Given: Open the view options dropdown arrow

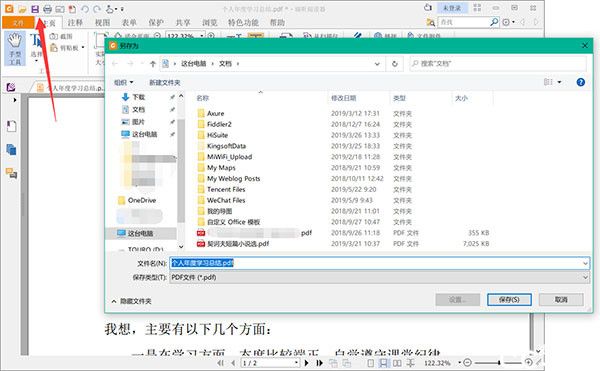Looking at the screenshot, I should 559,82.
